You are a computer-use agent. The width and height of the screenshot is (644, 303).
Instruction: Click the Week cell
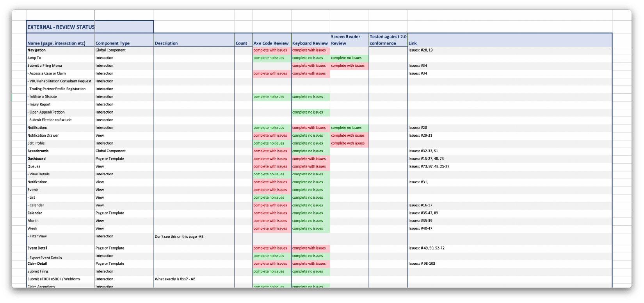pyautogui.click(x=60, y=229)
